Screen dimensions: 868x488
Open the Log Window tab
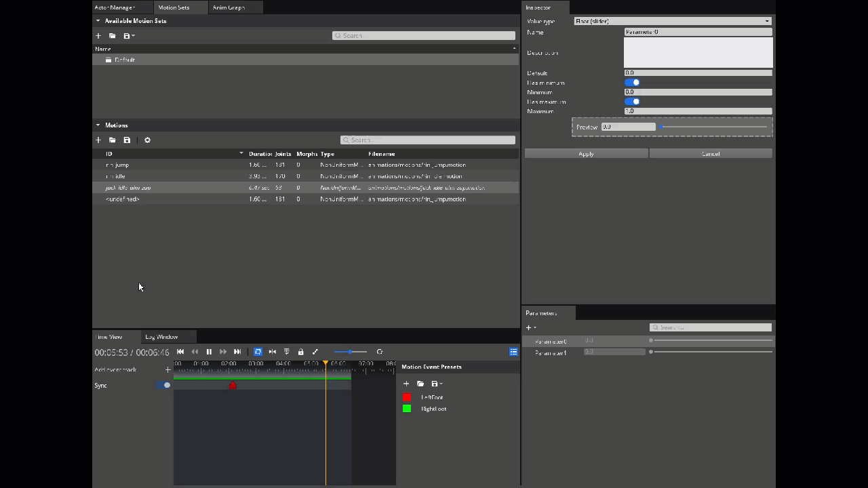click(x=161, y=336)
